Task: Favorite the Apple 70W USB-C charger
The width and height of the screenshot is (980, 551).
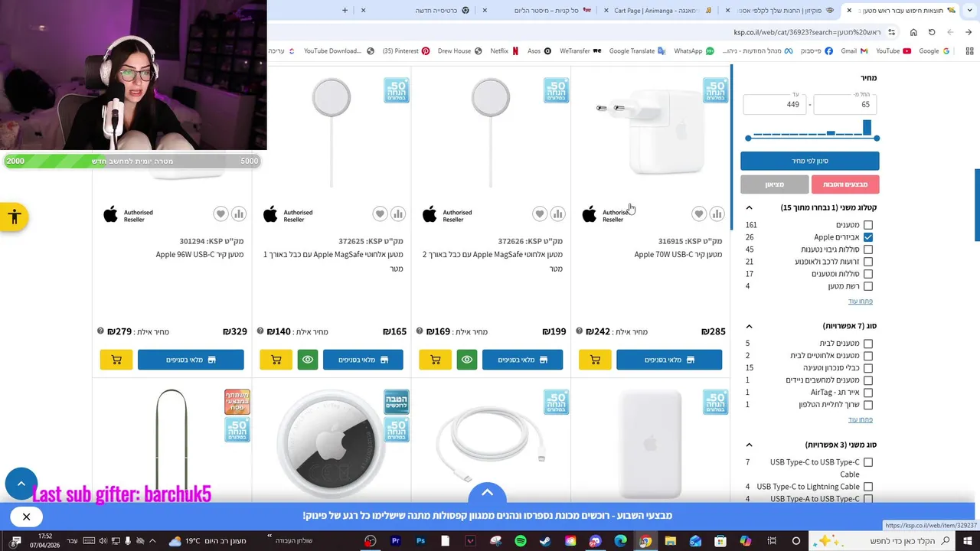Action: tap(698, 214)
